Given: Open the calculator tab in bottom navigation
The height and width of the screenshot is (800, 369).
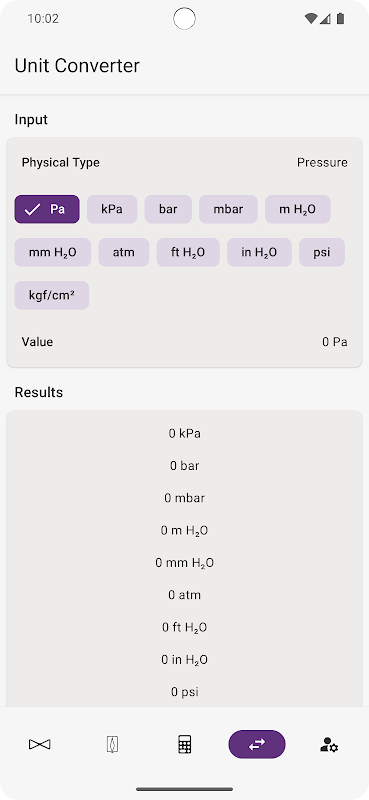Looking at the screenshot, I should click(x=185, y=744).
